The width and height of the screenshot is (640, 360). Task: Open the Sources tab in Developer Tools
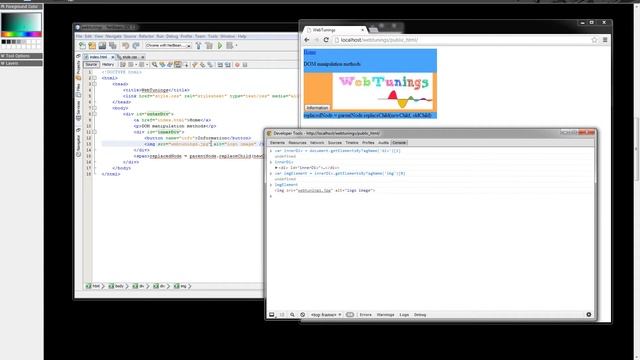tap(335, 143)
